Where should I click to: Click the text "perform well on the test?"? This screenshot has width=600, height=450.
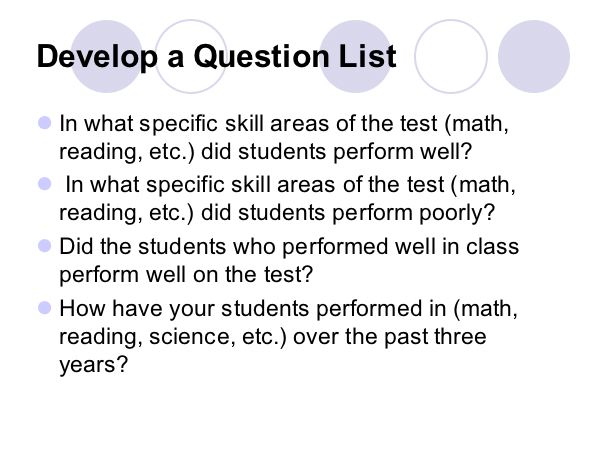click(186, 275)
